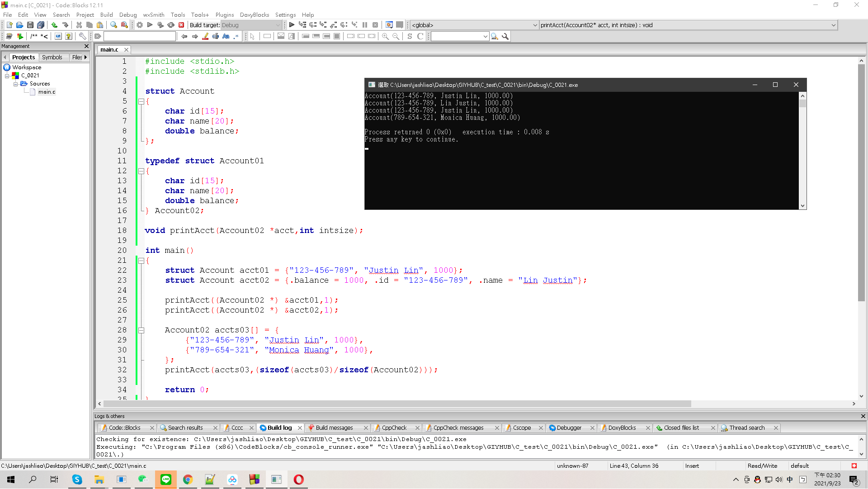Open the Build menu

[107, 14]
